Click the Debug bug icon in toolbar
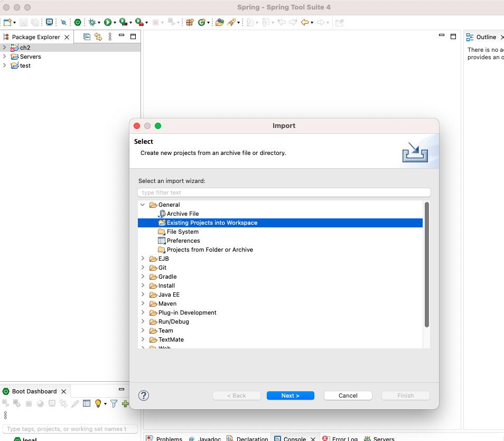The image size is (504, 441). click(x=92, y=22)
